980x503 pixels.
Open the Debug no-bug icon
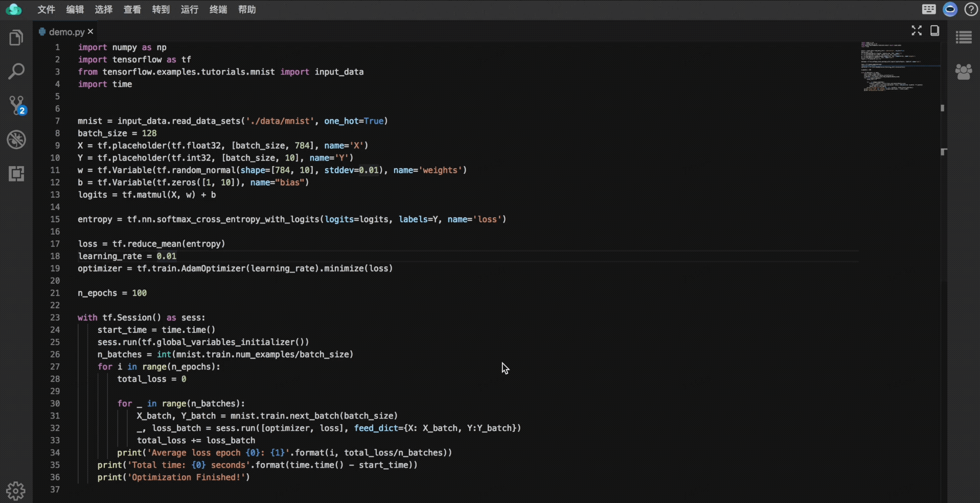[x=16, y=140]
